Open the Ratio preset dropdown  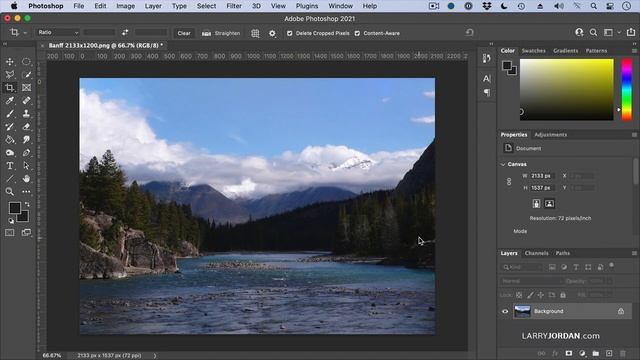click(58, 32)
